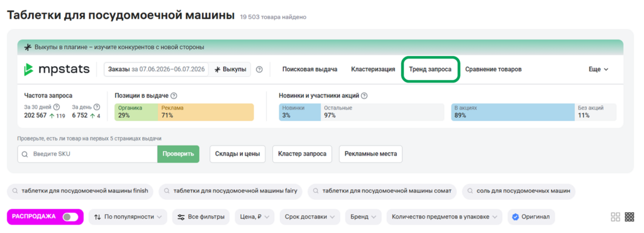Image resolution: width=644 pixels, height=233 pixels.
Task: Click the daily frequency value 6 752
Action: click(80, 115)
